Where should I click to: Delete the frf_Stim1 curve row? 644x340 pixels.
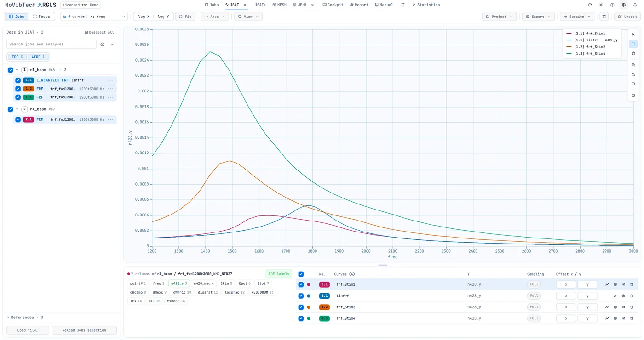(632, 284)
